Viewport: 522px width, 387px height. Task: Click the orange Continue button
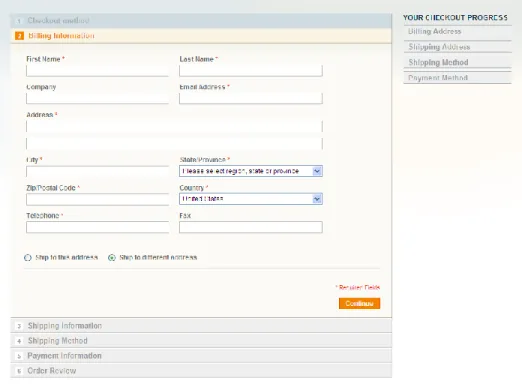tap(359, 303)
